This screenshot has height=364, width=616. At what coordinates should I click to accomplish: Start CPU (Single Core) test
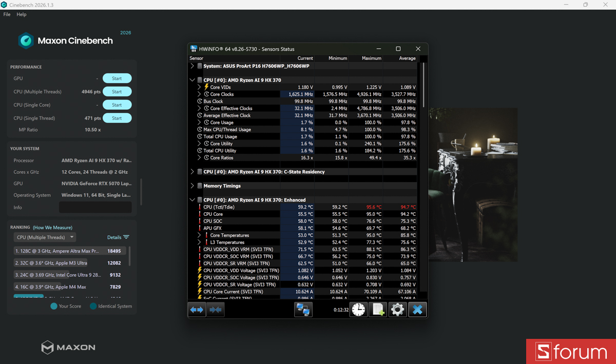coord(117,105)
